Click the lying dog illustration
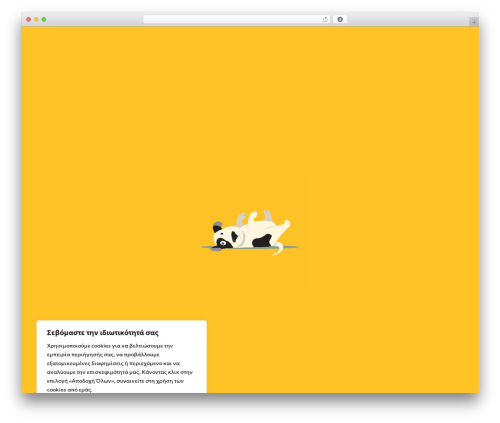This screenshot has width=500, height=423. point(250,232)
